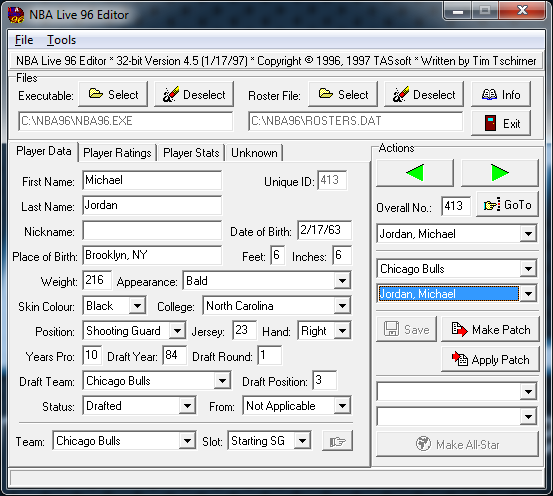The height and width of the screenshot is (496, 553).
Task: Click the Draft Year field
Action: 175,355
